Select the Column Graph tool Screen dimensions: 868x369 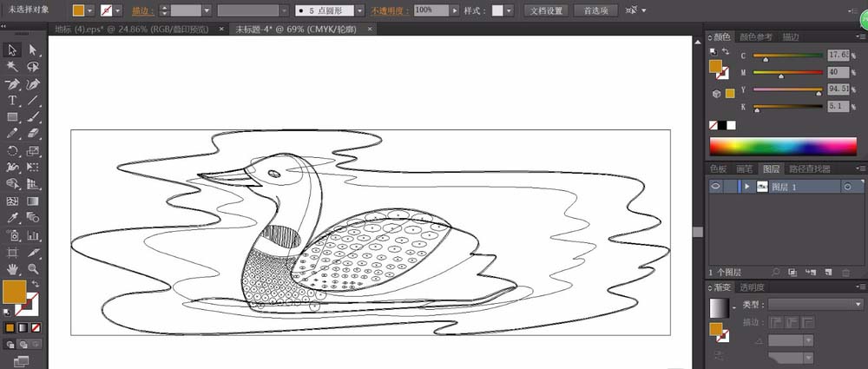click(33, 235)
